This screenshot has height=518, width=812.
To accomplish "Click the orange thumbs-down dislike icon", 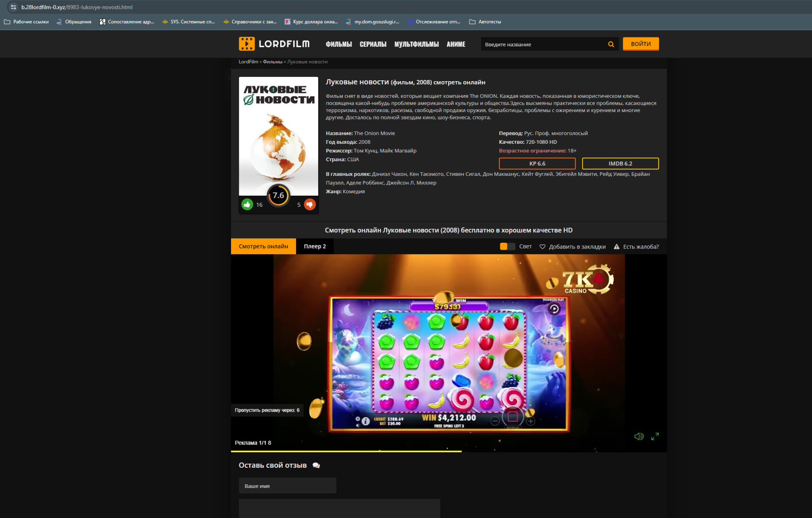I will [310, 205].
